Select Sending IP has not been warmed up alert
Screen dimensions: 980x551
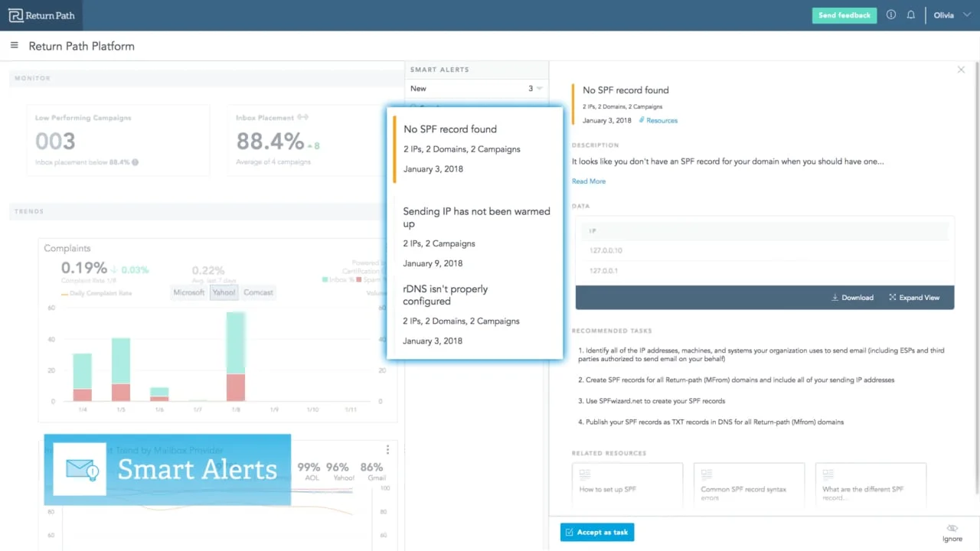(x=475, y=237)
